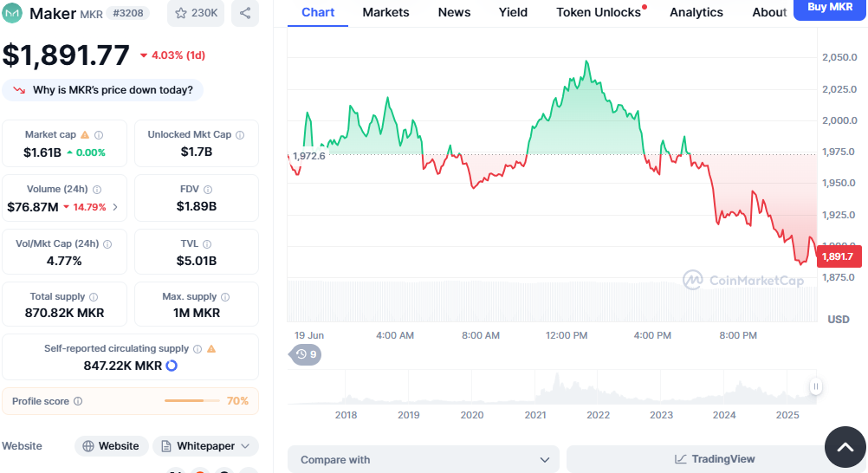Click the 847.22K MKR circulating supply

pyautogui.click(x=123, y=366)
